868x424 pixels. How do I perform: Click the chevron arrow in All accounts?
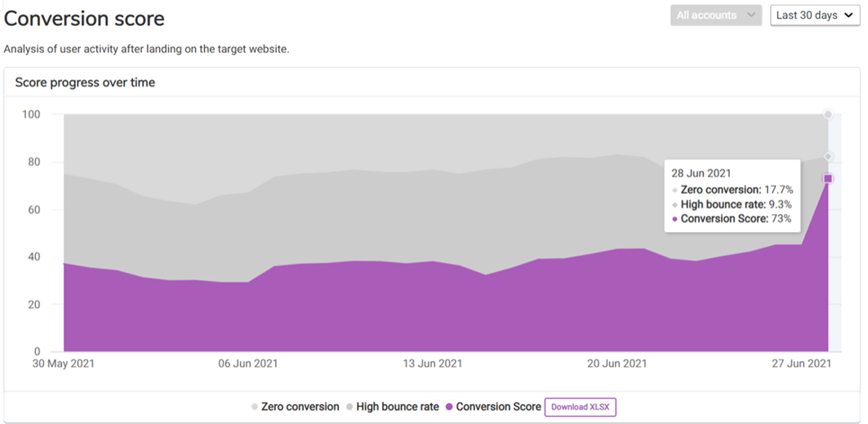click(x=750, y=16)
